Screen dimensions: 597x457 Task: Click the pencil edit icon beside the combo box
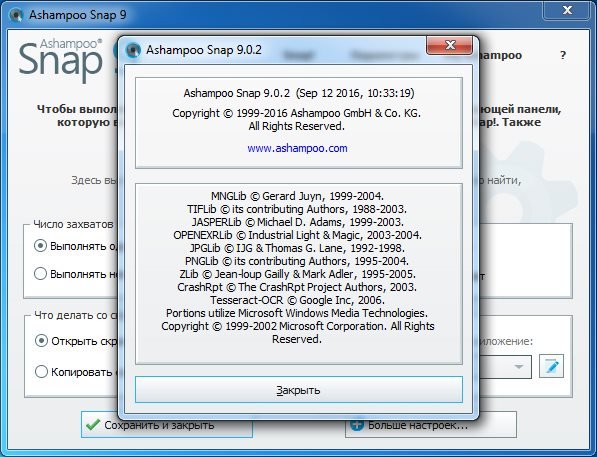click(551, 366)
